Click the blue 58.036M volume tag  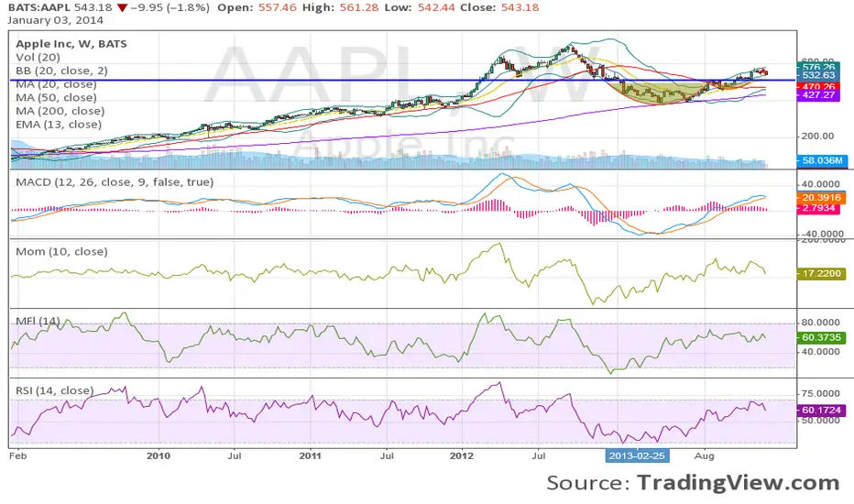click(x=821, y=160)
